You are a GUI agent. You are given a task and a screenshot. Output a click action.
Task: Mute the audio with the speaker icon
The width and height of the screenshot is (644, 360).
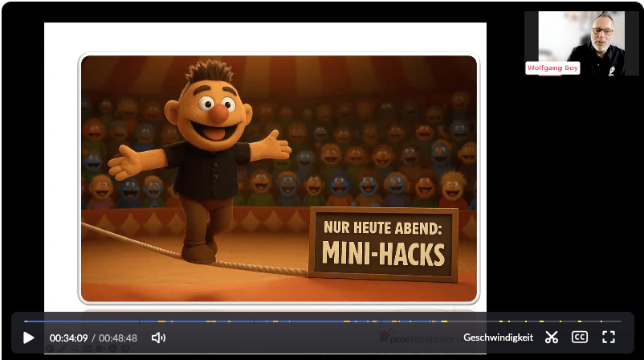coord(158,337)
